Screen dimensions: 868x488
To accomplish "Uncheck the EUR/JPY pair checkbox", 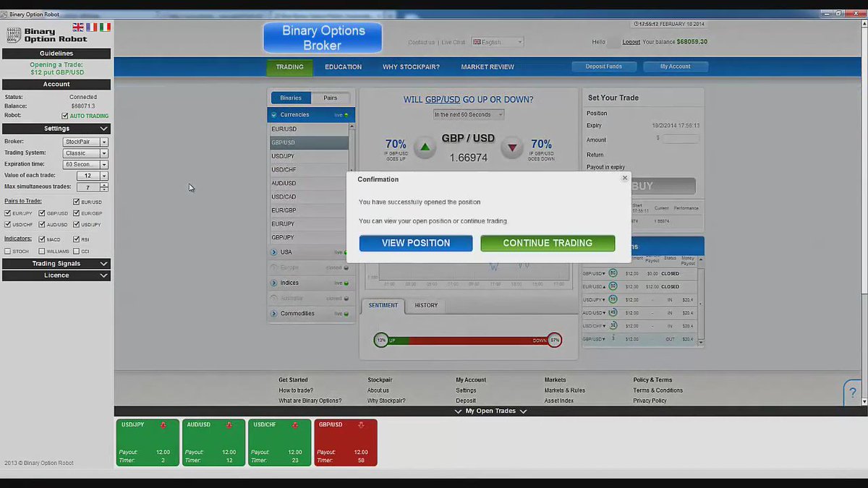I will click(x=7, y=213).
